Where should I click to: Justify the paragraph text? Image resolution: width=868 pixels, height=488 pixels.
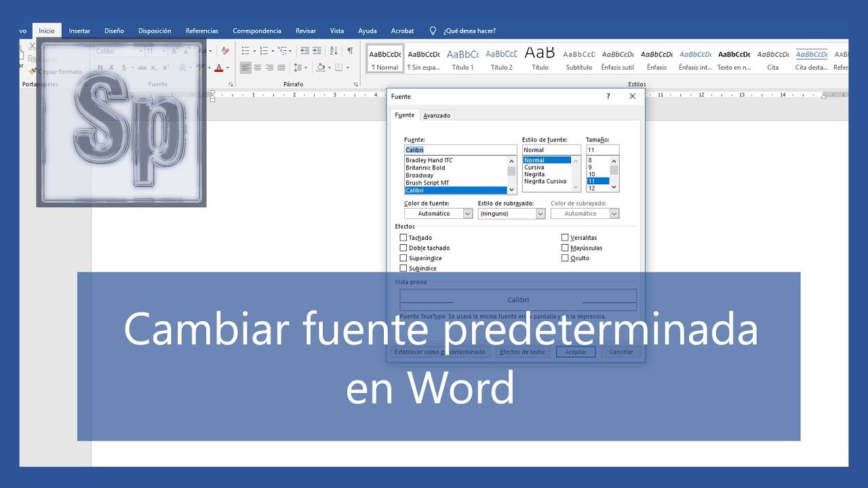point(281,68)
